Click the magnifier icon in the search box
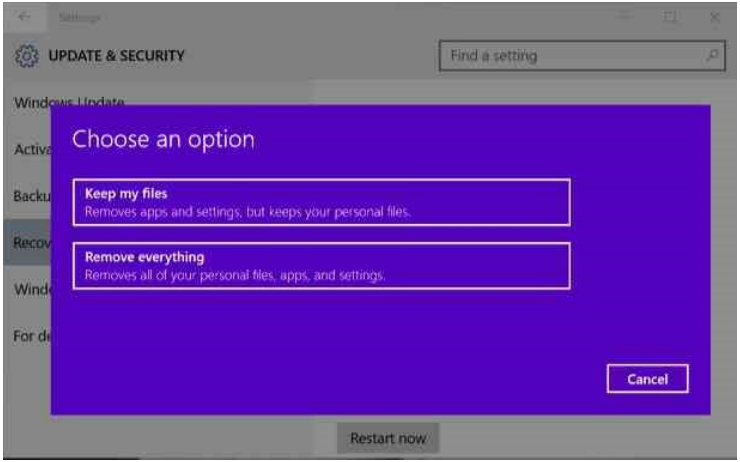 coord(712,57)
